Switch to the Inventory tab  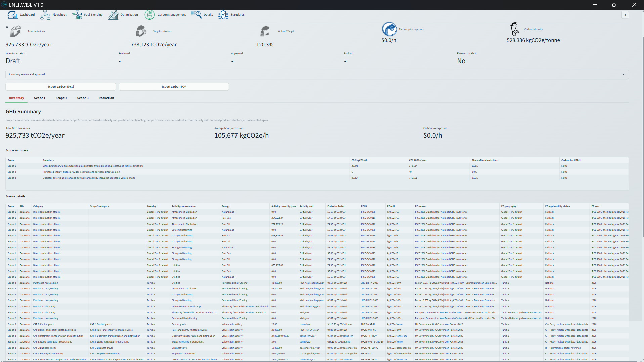click(16, 98)
